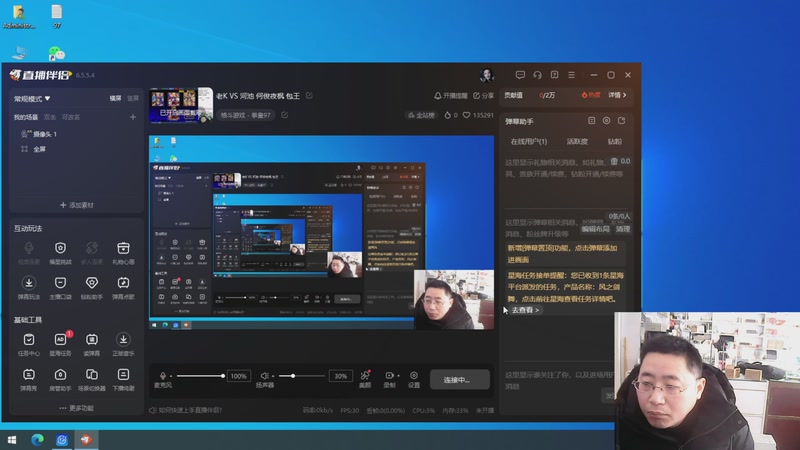Image resolution: width=800 pixels, height=450 pixels.
Task: Select 在线用户(1) tab
Action: (x=529, y=141)
